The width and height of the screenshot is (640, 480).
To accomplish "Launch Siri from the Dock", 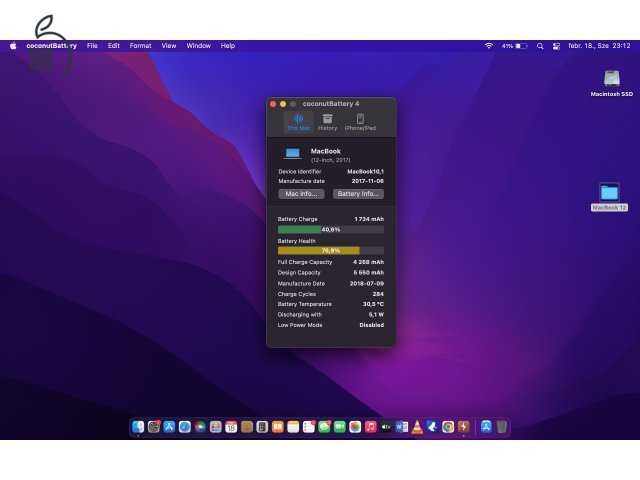I will click(200, 427).
